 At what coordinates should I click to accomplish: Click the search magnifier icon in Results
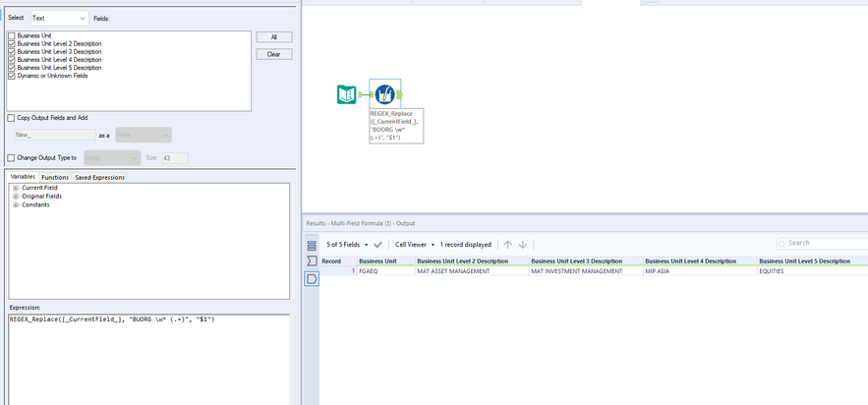781,244
